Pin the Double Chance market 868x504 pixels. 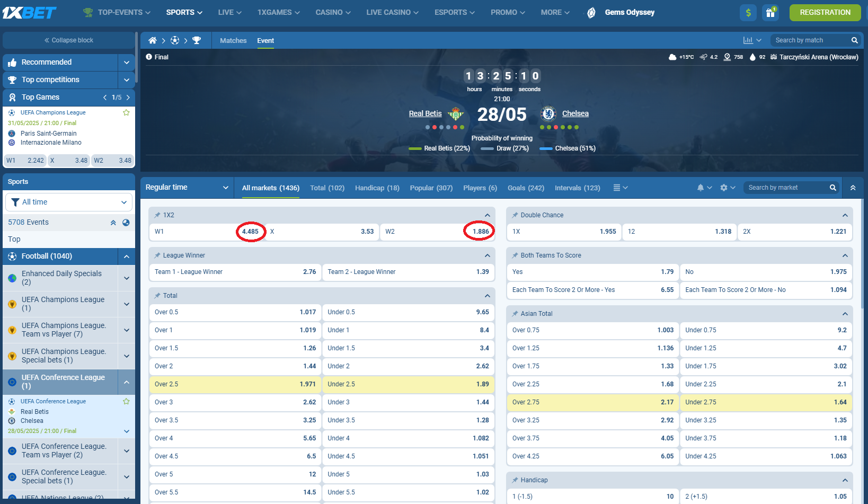point(515,215)
